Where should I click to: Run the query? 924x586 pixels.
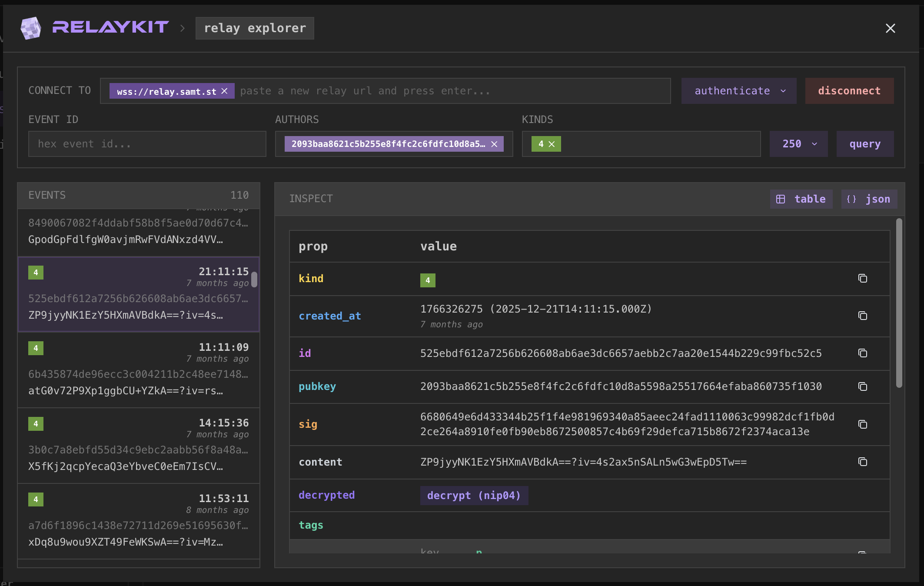(865, 144)
